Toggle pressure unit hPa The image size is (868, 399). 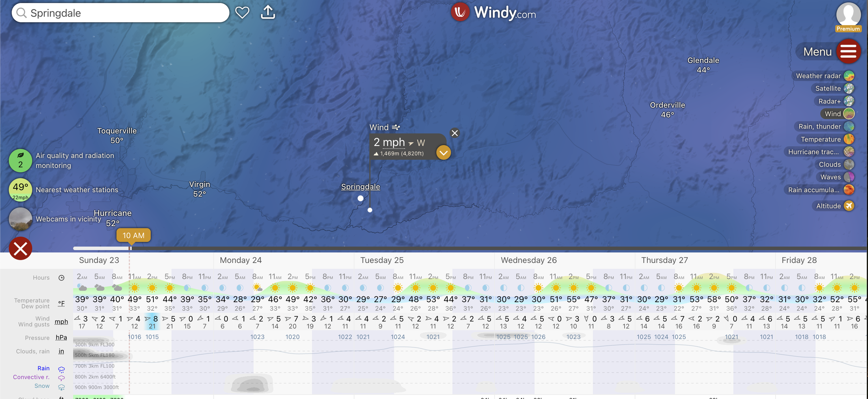tap(61, 338)
